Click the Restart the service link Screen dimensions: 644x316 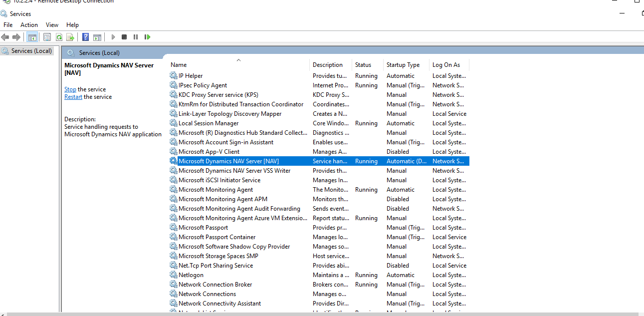coord(73,97)
